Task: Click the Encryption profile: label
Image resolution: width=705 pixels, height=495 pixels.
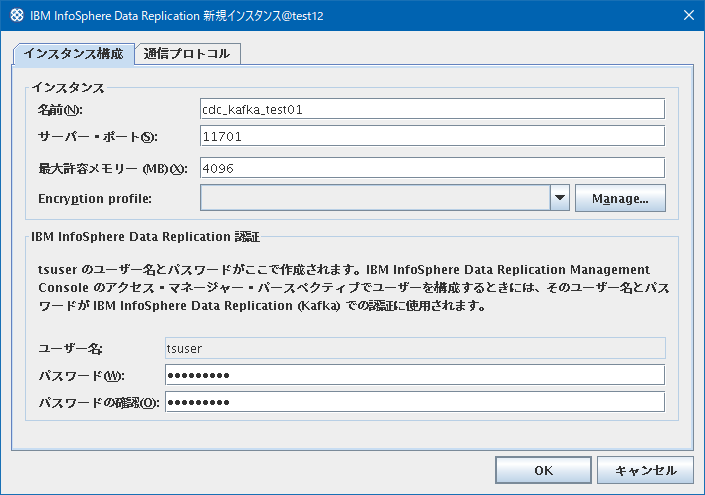Action: click(x=95, y=199)
